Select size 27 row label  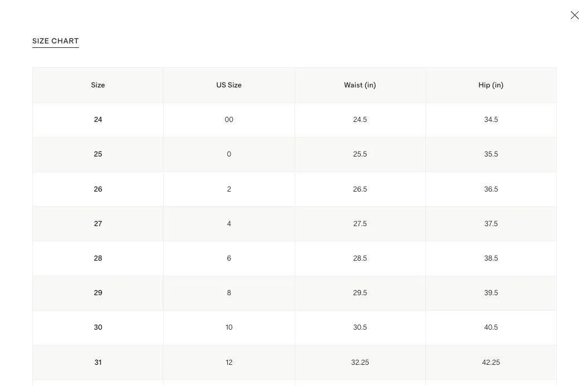coord(98,223)
